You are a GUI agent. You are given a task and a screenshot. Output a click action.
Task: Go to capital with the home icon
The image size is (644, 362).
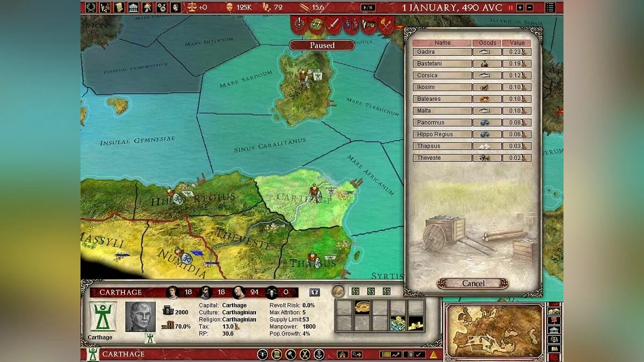(x=342, y=354)
